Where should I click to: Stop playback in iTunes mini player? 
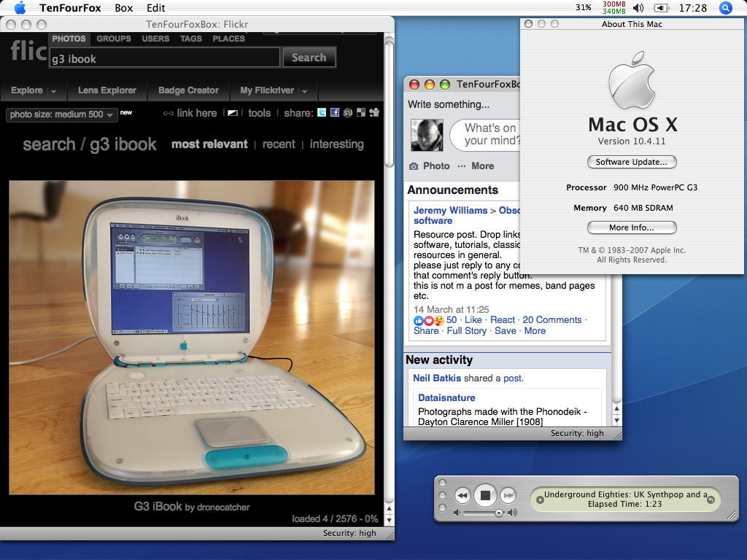485,496
